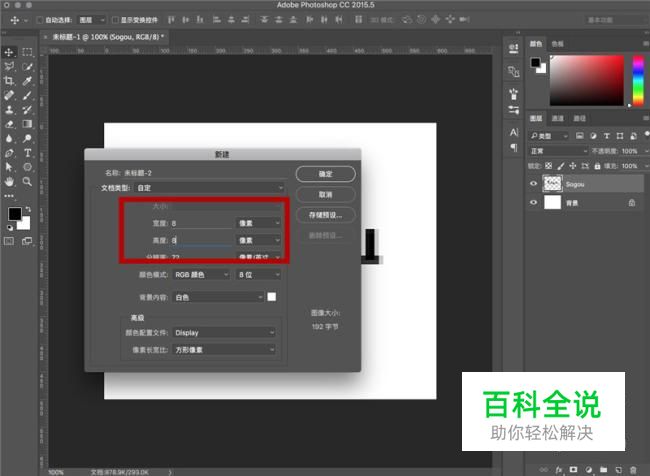Switch to the 通道 tab
650x476 pixels.
tap(557, 119)
